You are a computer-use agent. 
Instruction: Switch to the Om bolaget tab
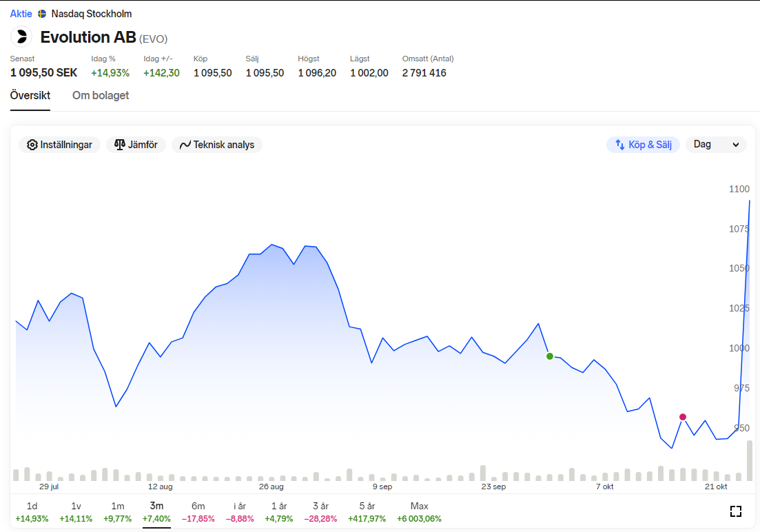point(101,96)
